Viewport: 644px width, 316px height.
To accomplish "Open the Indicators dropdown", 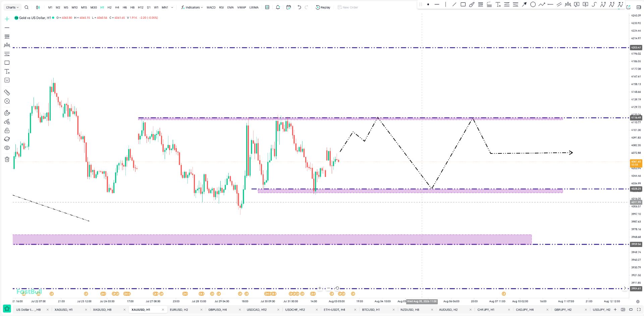I will pyautogui.click(x=192, y=7).
